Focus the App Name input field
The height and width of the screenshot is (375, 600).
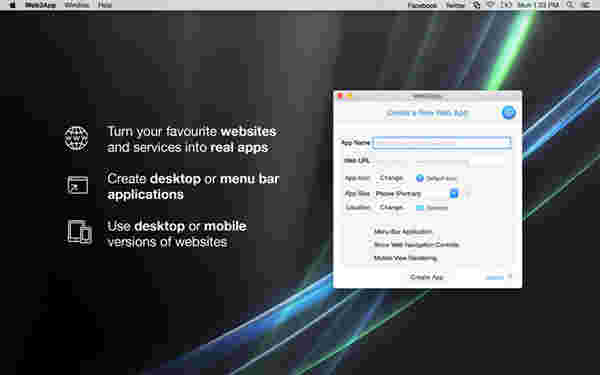(442, 143)
